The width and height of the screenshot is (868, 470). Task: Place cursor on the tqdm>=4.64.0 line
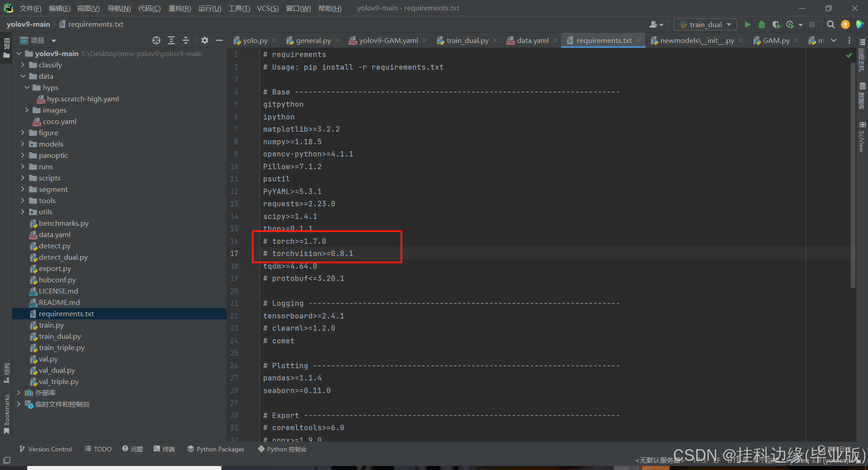pos(290,266)
